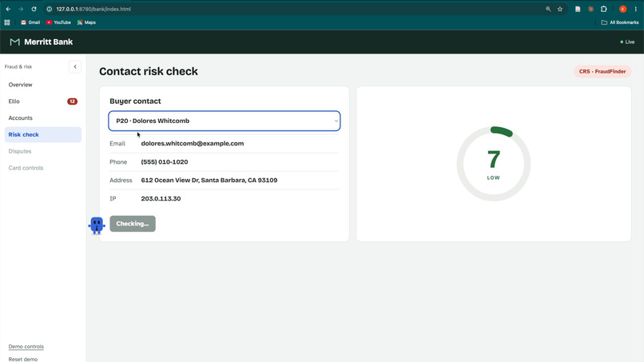Open the Maps bookmark

86,22
